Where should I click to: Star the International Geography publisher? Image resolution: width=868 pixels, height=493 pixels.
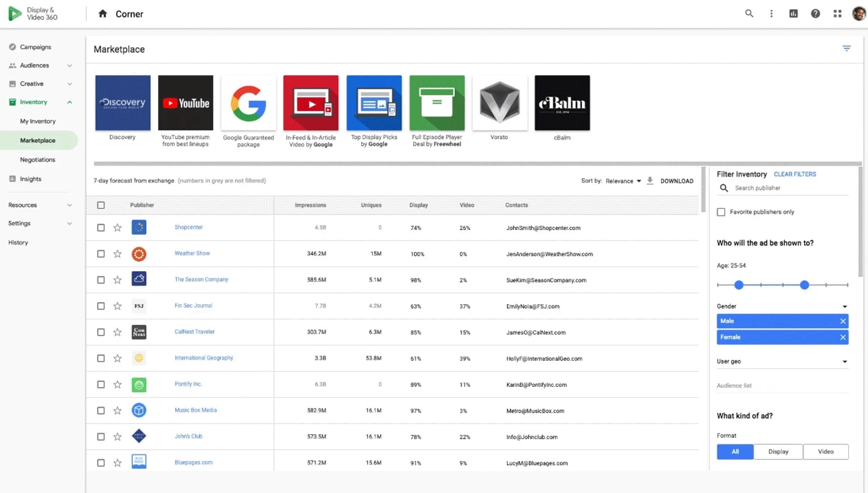tap(117, 358)
